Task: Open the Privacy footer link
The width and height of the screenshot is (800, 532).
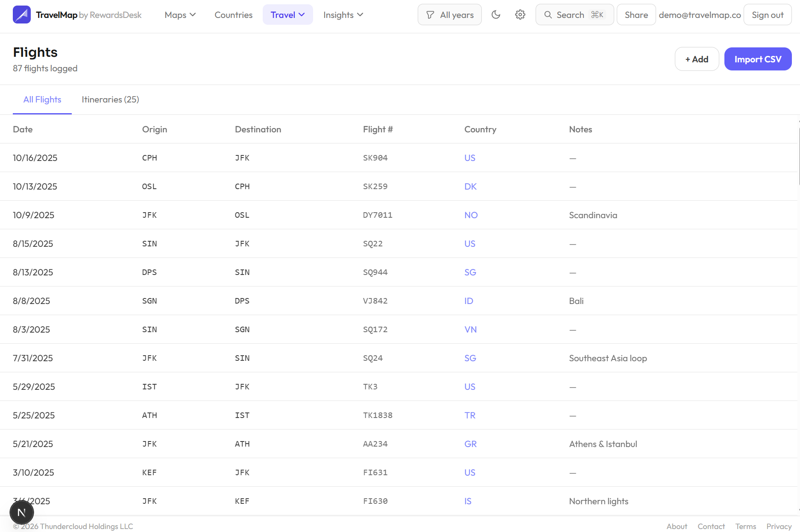Action: tap(779, 526)
